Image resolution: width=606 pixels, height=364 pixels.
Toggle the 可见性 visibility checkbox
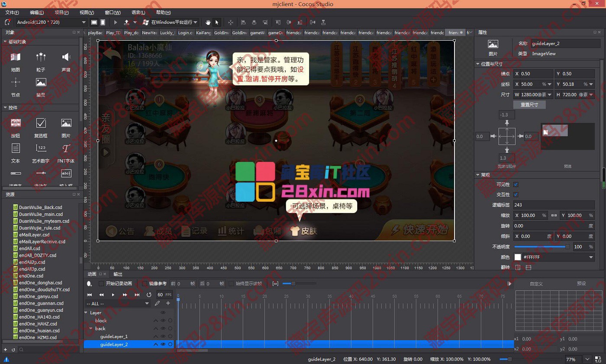point(516,184)
